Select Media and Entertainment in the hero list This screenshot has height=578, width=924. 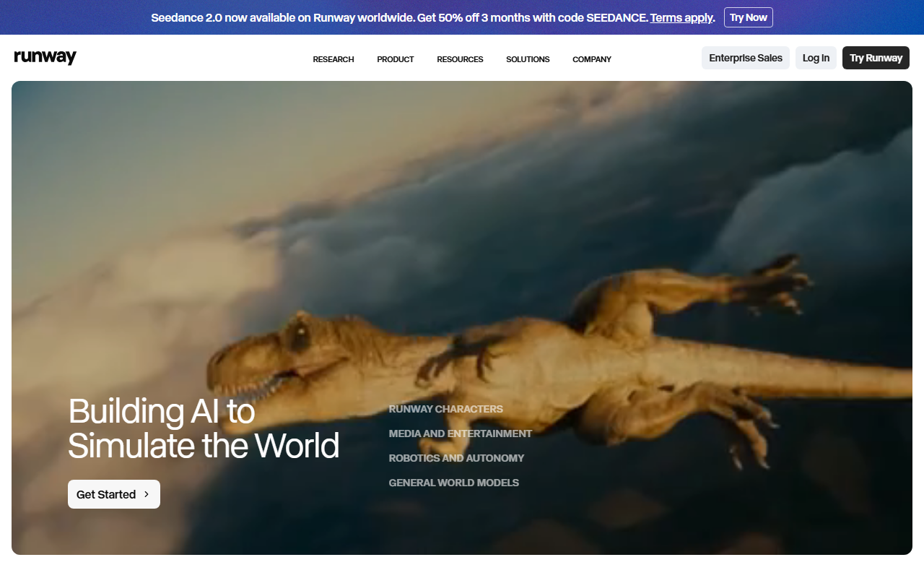[460, 433]
